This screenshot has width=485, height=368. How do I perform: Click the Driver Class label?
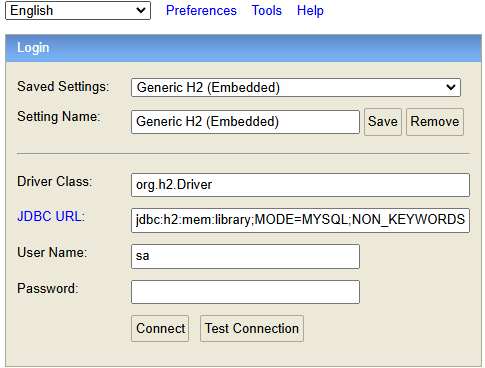[54, 182]
